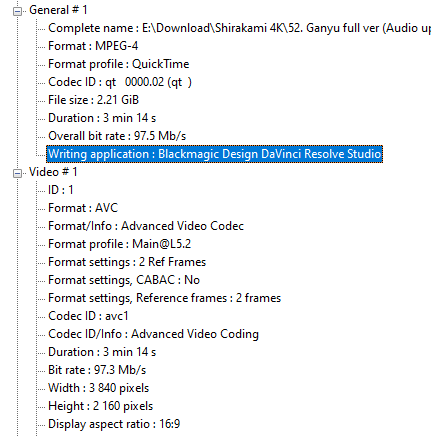Select Codec ID : qt 0000.02 row
Image resolution: width=431 pixels, height=437 pixels.
(x=120, y=82)
